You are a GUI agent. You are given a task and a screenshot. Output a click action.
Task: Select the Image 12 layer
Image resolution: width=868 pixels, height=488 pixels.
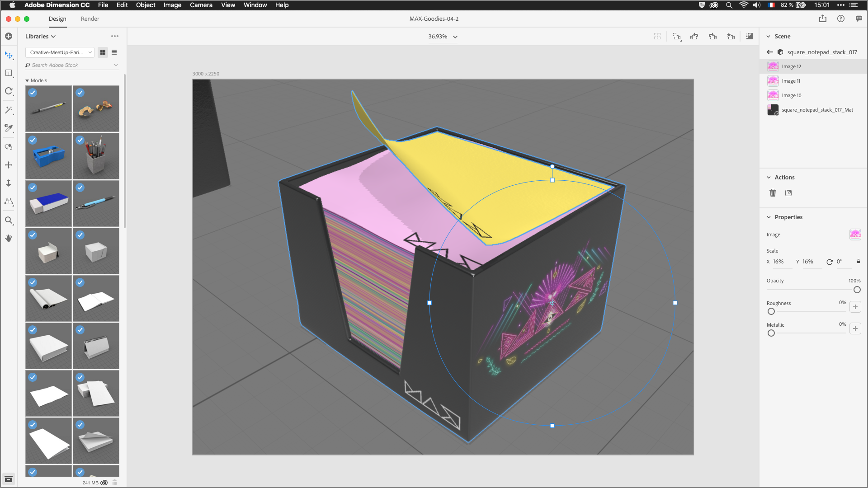click(813, 66)
